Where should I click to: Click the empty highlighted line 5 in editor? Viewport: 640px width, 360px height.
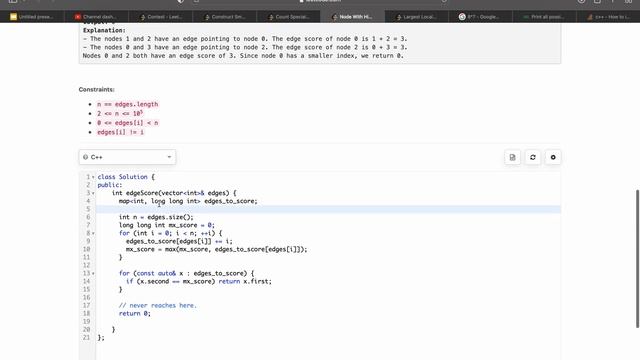[328, 209]
